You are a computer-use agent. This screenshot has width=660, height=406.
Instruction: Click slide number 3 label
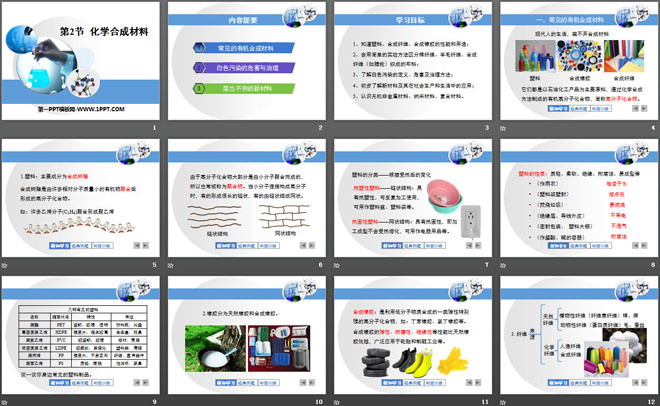(x=487, y=128)
